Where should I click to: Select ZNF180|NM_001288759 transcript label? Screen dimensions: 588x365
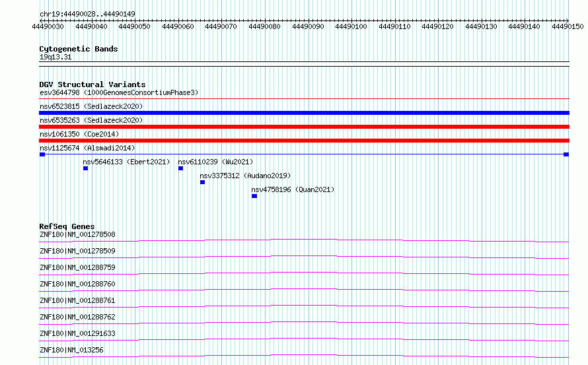click(77, 267)
